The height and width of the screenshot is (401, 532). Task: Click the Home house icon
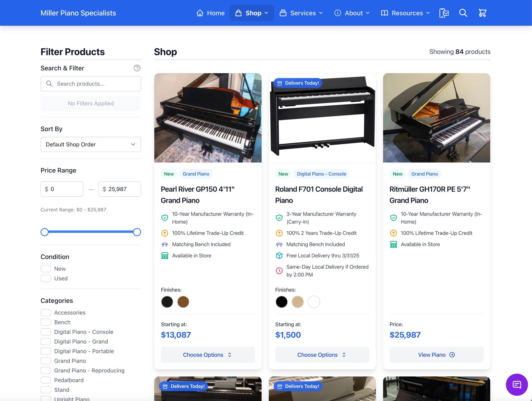[200, 13]
